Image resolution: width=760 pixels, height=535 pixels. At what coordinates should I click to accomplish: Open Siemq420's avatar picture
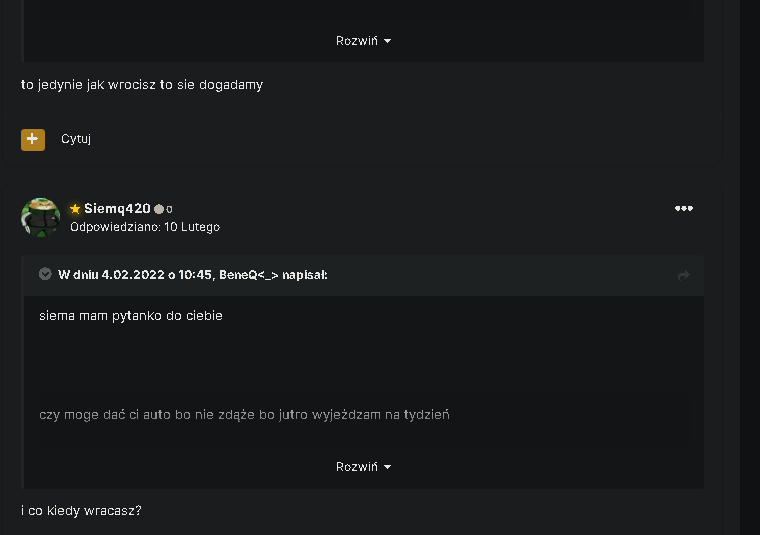(41, 218)
